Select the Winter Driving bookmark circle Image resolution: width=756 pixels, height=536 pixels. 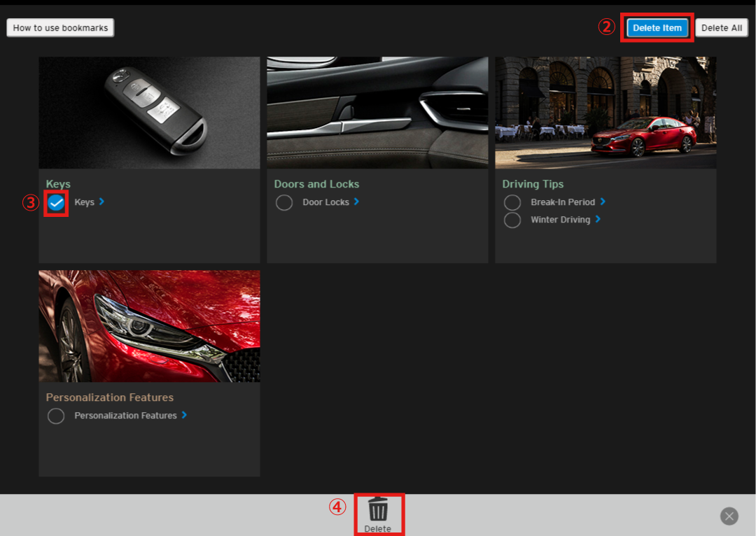[x=512, y=220]
